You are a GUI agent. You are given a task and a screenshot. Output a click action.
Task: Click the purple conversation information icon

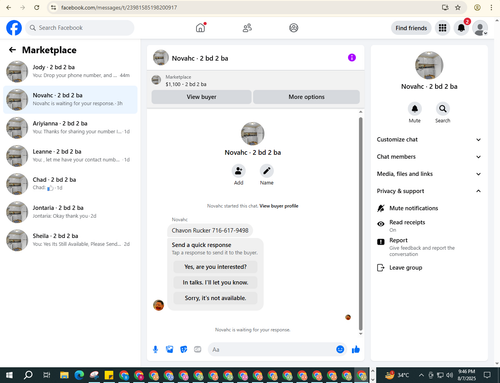[352, 58]
